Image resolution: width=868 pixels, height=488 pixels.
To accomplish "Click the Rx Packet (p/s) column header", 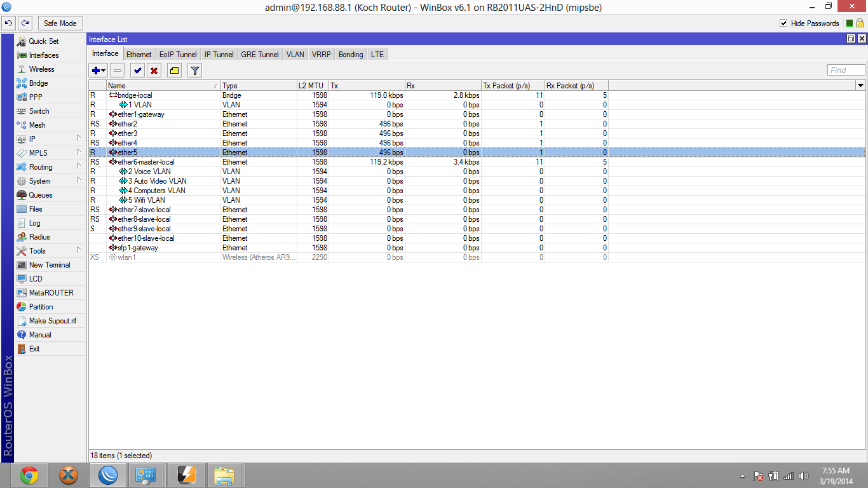I will pyautogui.click(x=576, y=86).
